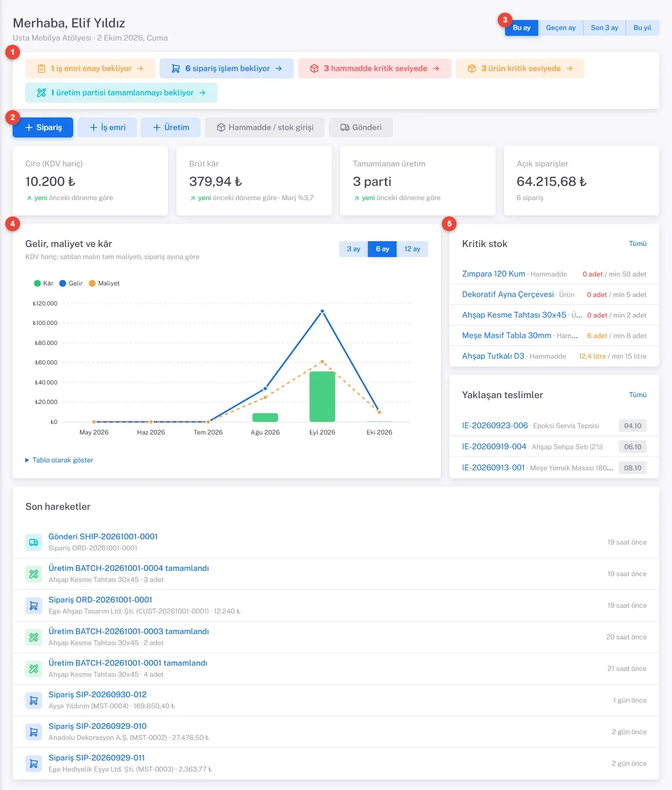Toggle the Maliyet series in the chart legend
The width and height of the screenshot is (672, 790).
104,283
